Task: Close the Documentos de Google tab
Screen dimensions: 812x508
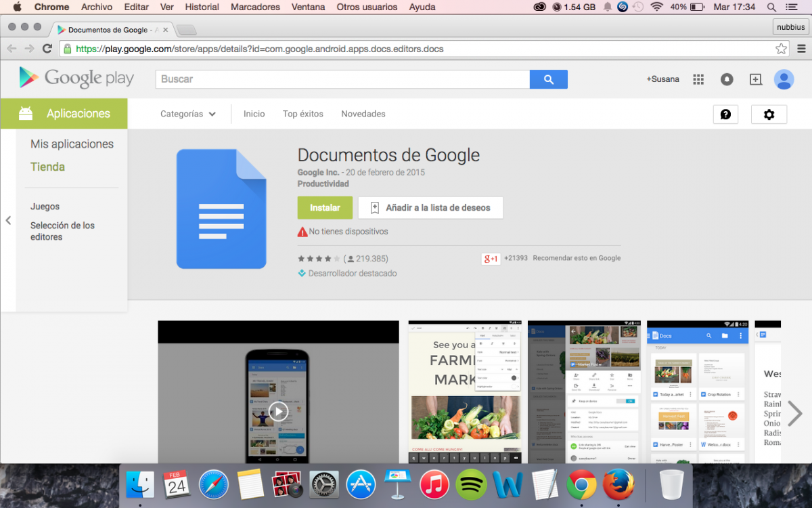Action: (165, 30)
